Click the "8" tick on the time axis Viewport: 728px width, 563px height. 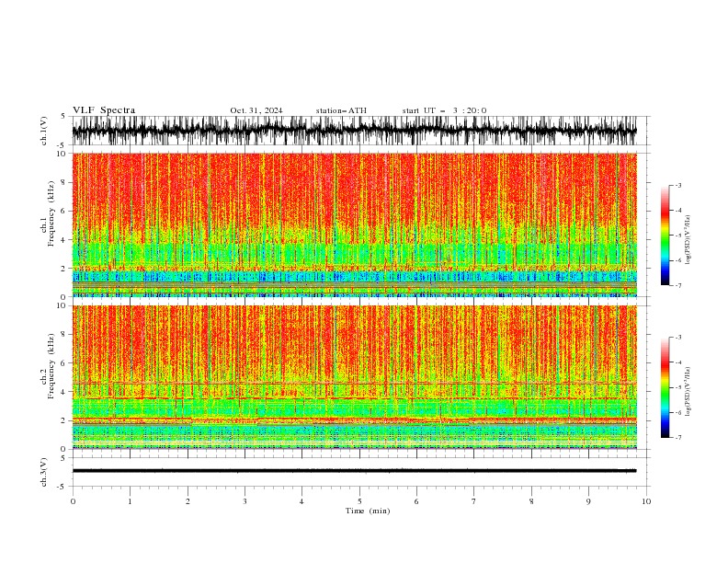pos(531,501)
